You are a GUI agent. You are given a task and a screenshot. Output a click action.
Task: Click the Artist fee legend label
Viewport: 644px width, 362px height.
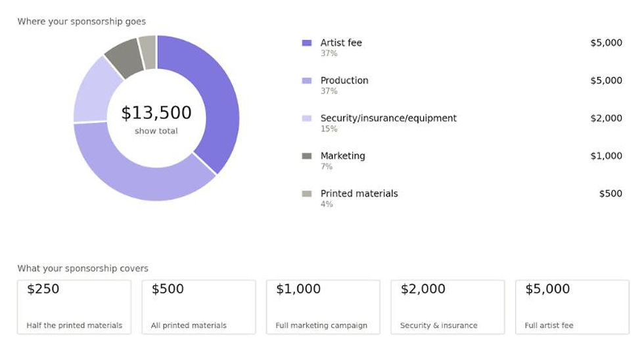point(341,43)
